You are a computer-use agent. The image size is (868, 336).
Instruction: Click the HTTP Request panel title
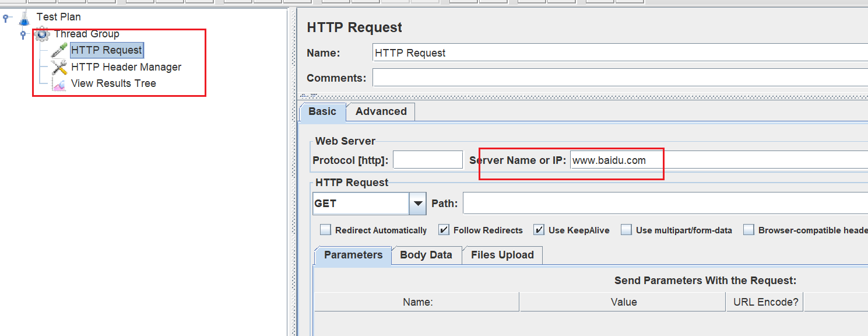point(354,27)
